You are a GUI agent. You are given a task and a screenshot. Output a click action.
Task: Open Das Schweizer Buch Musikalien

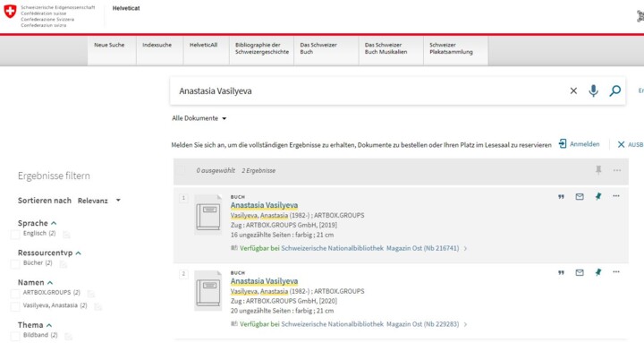pyautogui.click(x=386, y=48)
